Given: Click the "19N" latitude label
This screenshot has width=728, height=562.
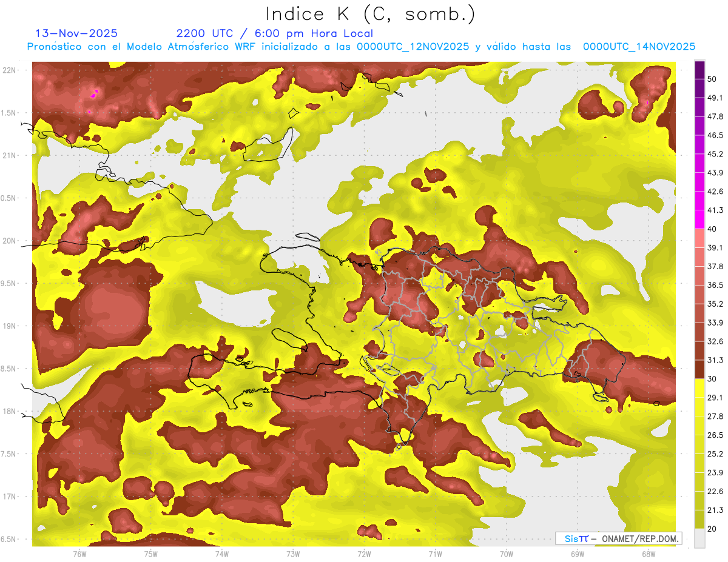Looking at the screenshot, I should click(x=10, y=326).
